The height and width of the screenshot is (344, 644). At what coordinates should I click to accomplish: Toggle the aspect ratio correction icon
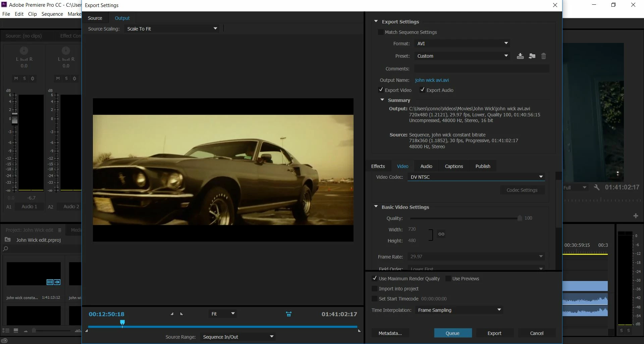point(289,314)
